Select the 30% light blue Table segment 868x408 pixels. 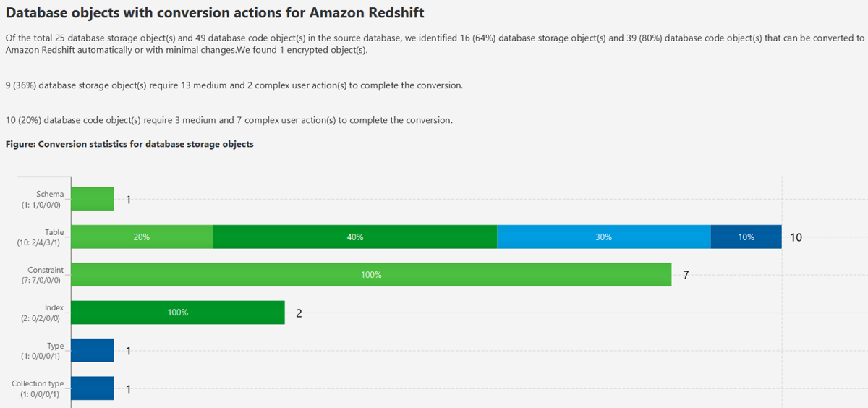tap(603, 237)
